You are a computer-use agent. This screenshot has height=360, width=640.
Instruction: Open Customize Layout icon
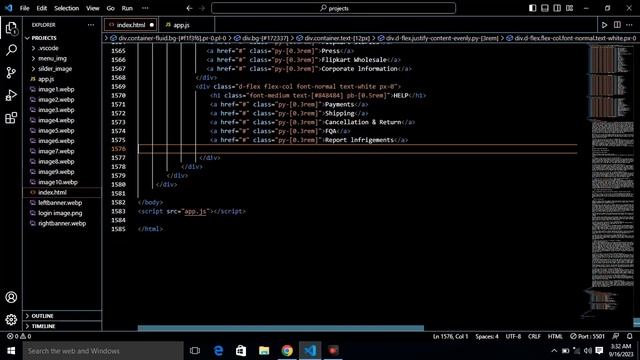pyautogui.click(x=569, y=8)
